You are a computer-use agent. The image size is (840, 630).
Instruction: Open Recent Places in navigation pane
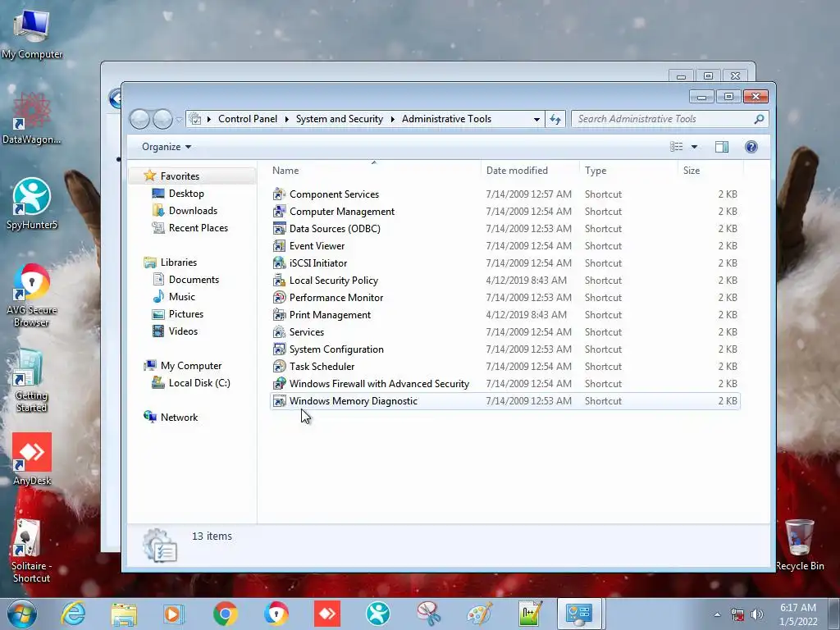click(199, 228)
